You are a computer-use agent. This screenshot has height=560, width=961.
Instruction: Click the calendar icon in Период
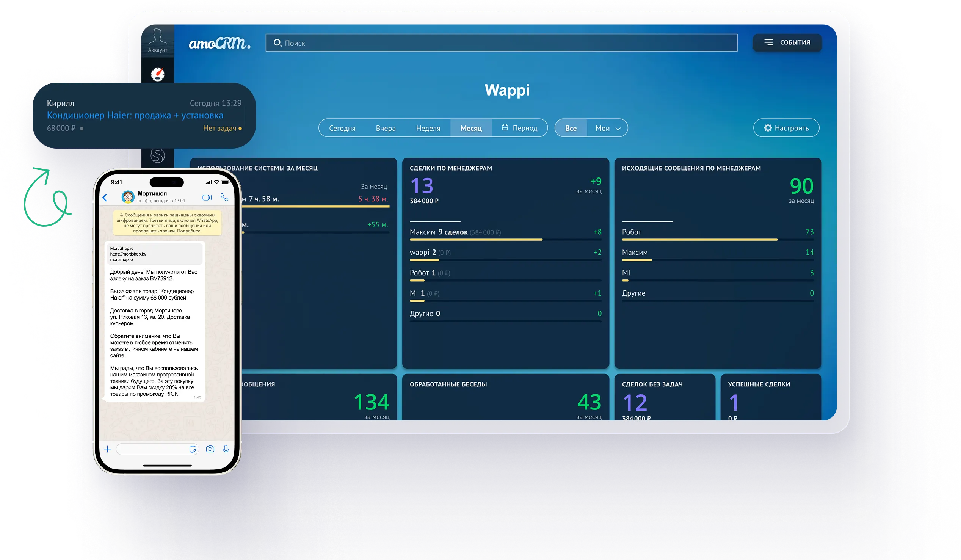[x=505, y=127]
